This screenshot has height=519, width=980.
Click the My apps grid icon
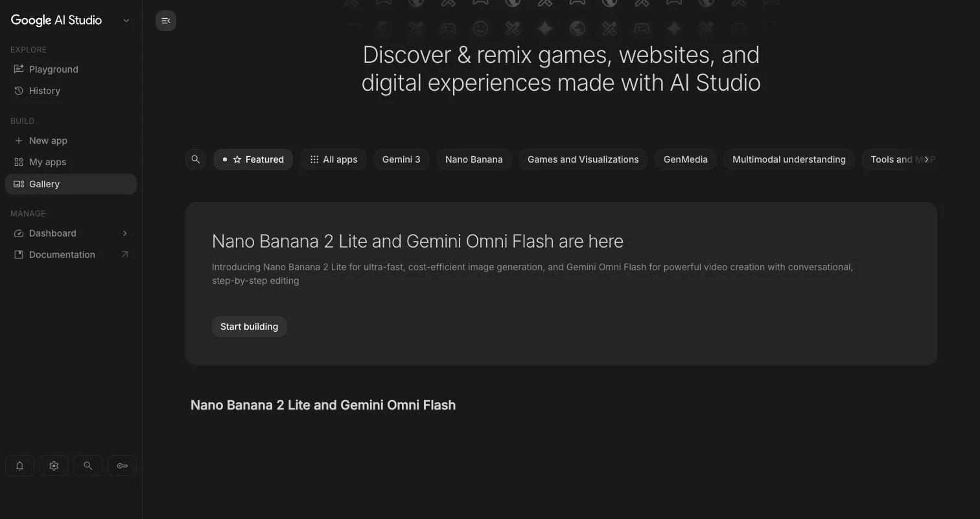click(x=19, y=162)
